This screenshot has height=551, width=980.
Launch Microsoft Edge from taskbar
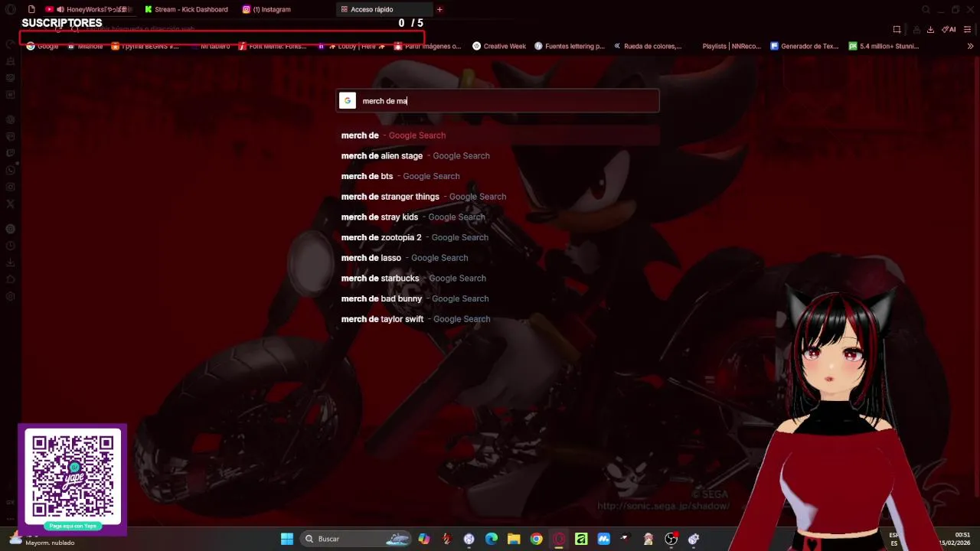pos(492,539)
